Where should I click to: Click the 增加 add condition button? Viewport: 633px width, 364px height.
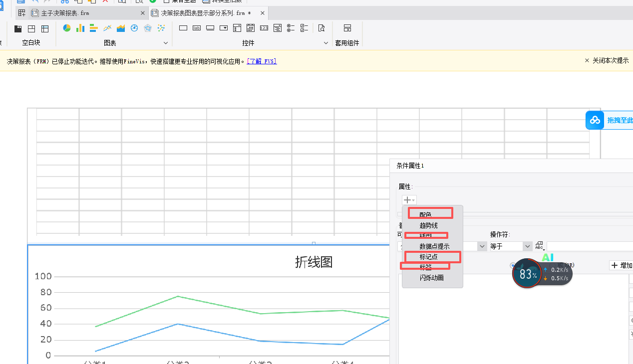pyautogui.click(x=622, y=265)
